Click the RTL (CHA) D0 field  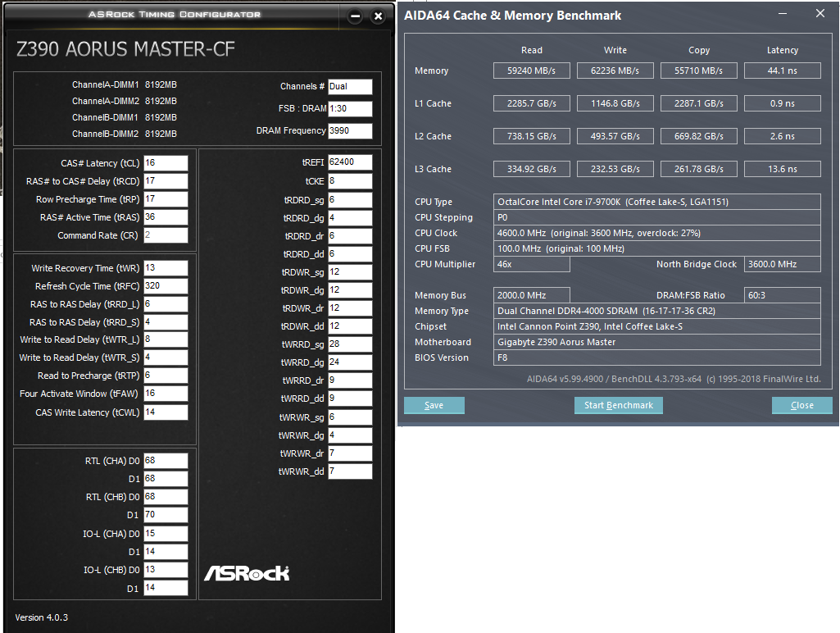pyautogui.click(x=166, y=461)
